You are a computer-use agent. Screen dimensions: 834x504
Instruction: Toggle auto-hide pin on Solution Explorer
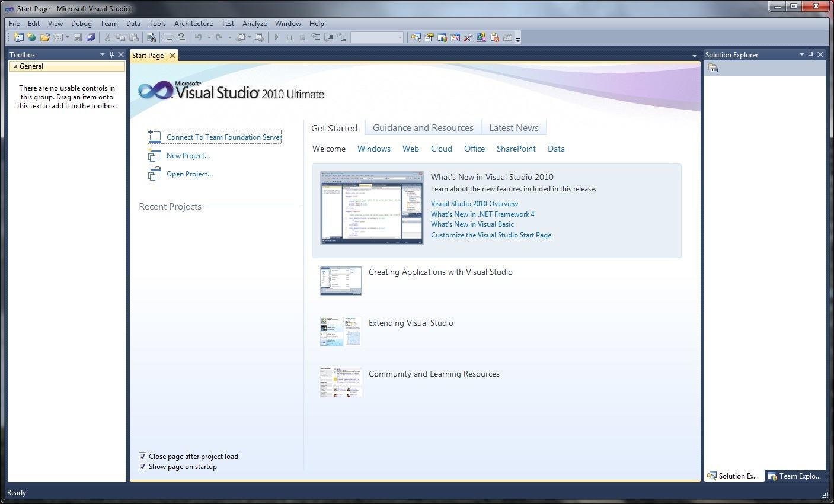811,54
